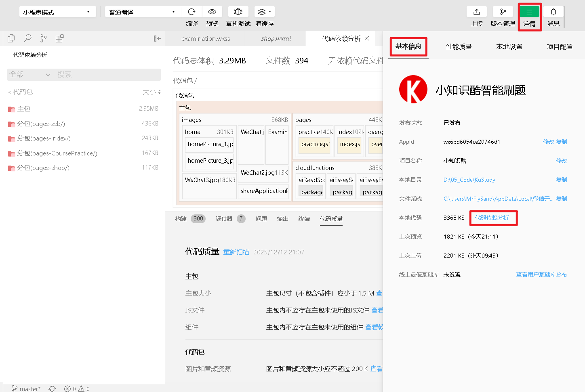This screenshot has height=392, width=585.
Task: Click the errors count status bar icon
Action: coord(70,389)
